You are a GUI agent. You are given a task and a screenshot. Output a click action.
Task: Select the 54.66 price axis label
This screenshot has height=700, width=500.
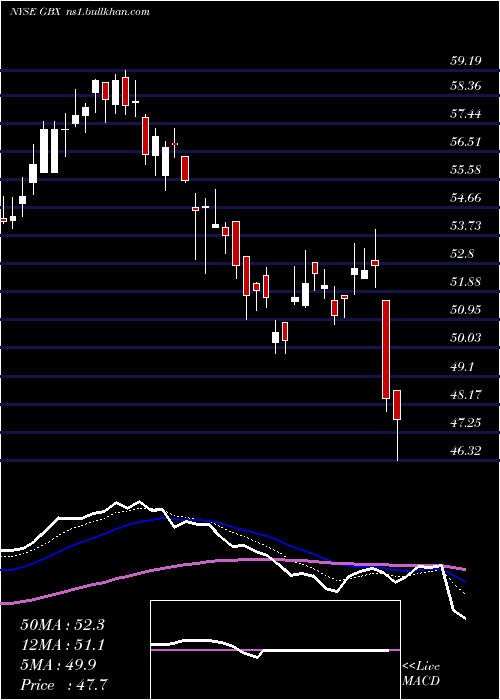point(465,197)
